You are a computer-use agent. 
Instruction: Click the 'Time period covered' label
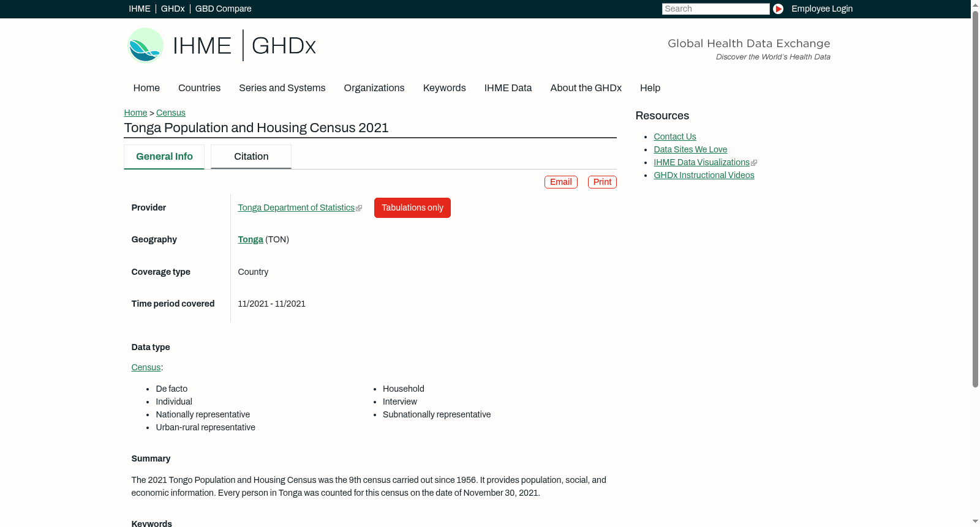coord(173,304)
